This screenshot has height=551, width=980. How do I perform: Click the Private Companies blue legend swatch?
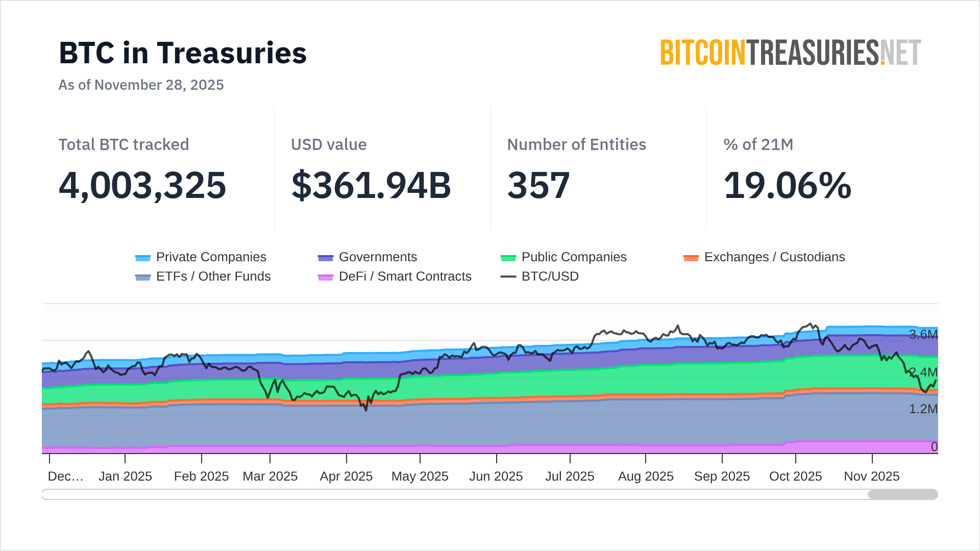(143, 258)
